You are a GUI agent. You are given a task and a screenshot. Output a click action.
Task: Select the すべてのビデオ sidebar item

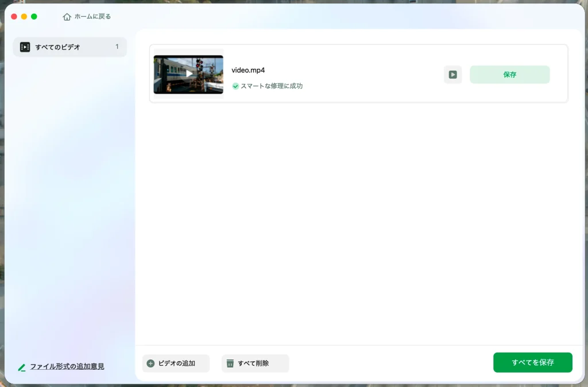click(x=69, y=47)
